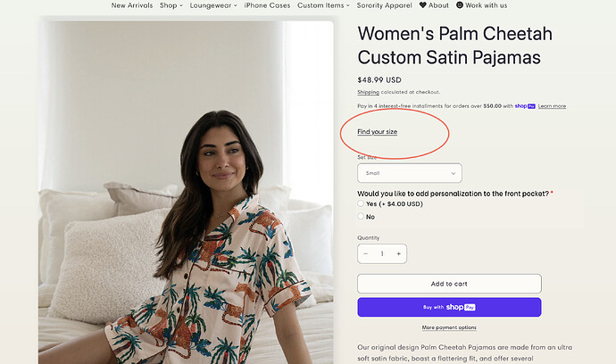Screen dimensions: 616x364
Task: Click the minus icon to decrease quantity
Action: (366, 253)
